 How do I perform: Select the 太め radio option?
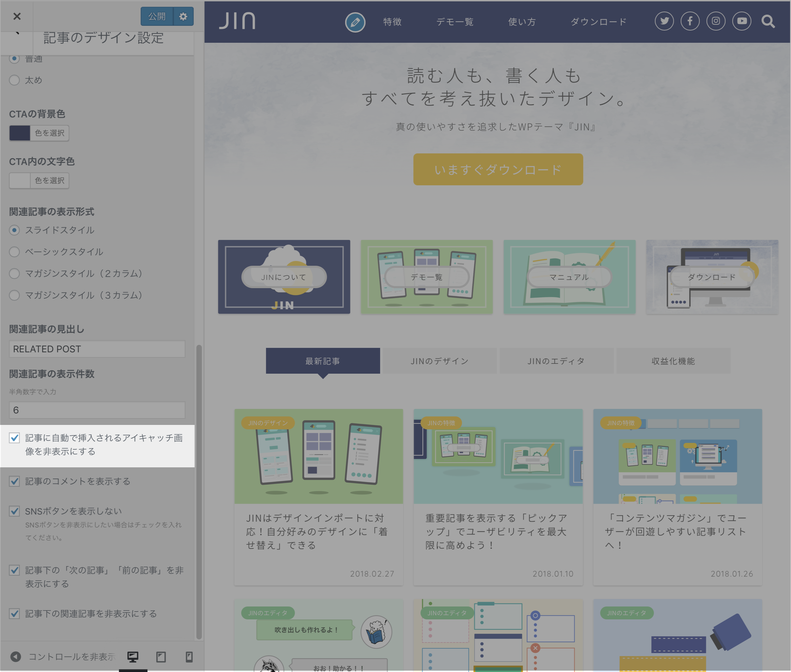coord(15,80)
